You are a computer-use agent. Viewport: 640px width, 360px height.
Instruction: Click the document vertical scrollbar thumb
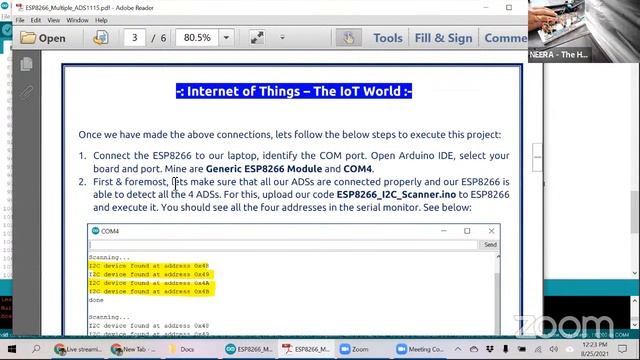[x=635, y=212]
